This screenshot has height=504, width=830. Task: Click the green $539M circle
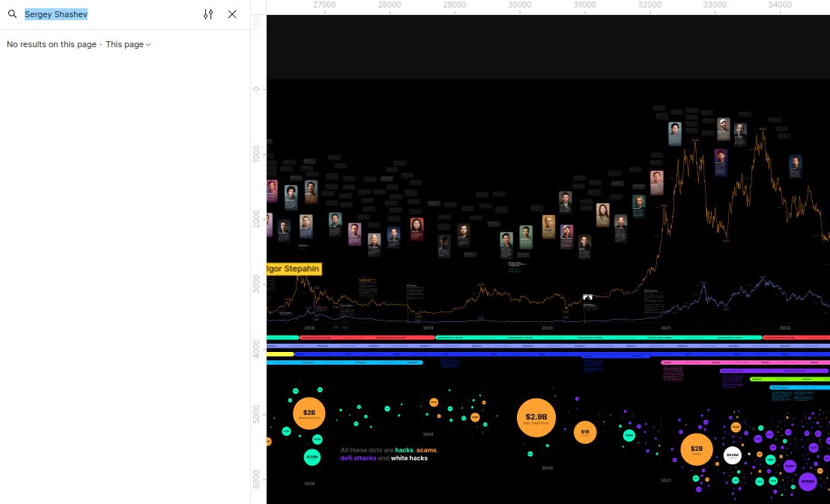[312, 457]
